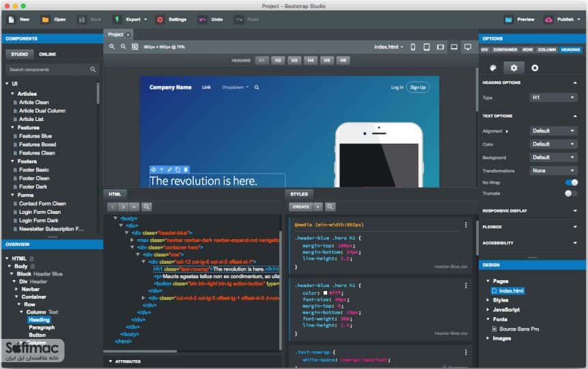
Task: Click the move handle icon on selected heading
Action: tap(154, 169)
